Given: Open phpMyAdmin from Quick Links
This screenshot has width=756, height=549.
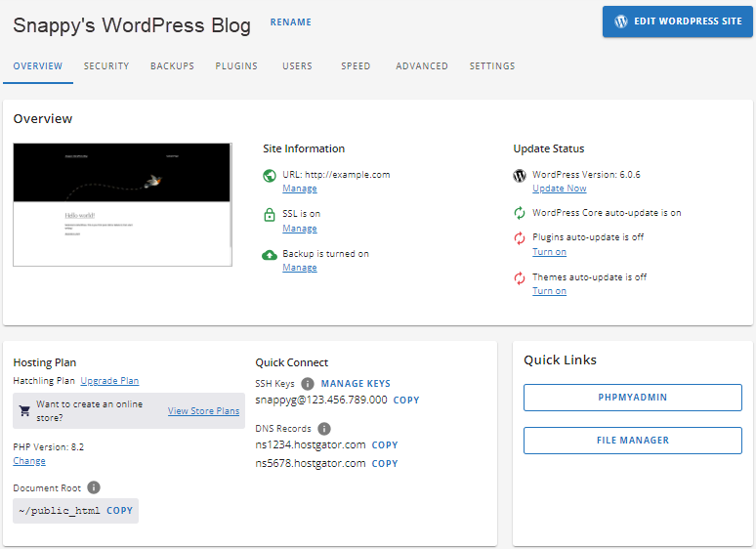Looking at the screenshot, I should 633,398.
